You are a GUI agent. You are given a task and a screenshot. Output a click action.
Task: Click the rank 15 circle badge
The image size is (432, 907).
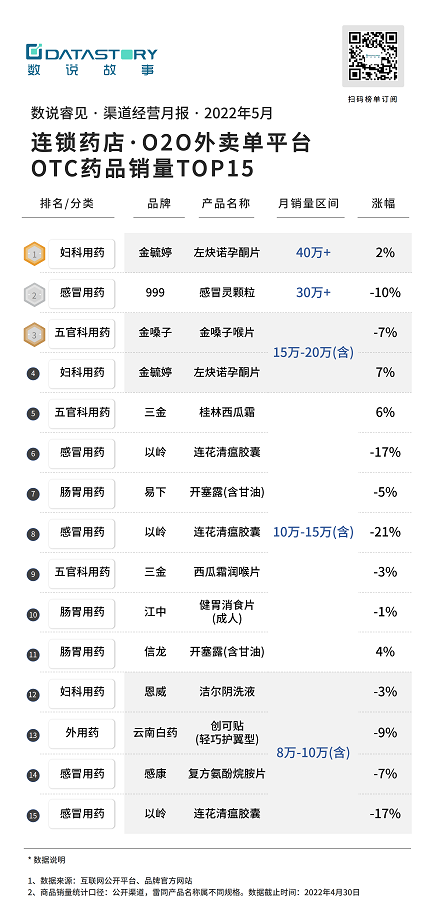(33, 816)
